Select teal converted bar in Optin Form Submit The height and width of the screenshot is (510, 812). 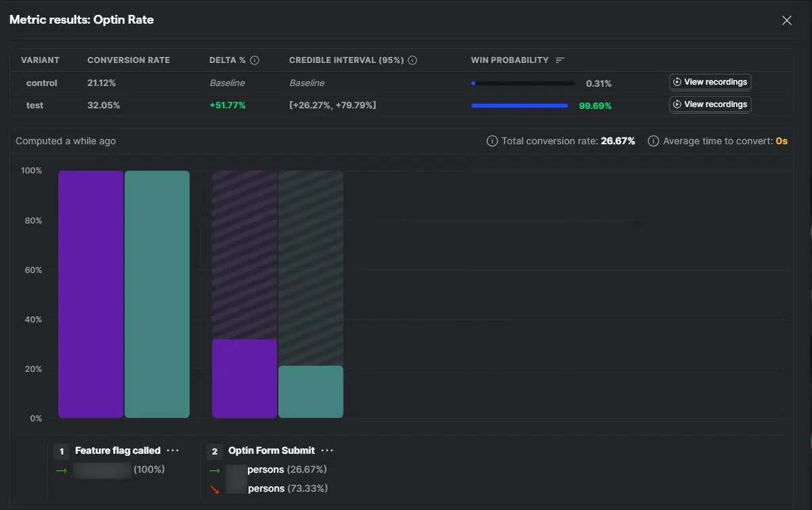311,392
